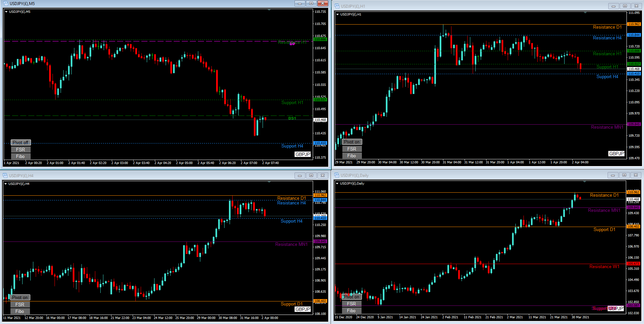This screenshot has width=644, height=324.
Task: Select the 'Resistance MN1' label on the Daily chart
Action: click(604, 210)
